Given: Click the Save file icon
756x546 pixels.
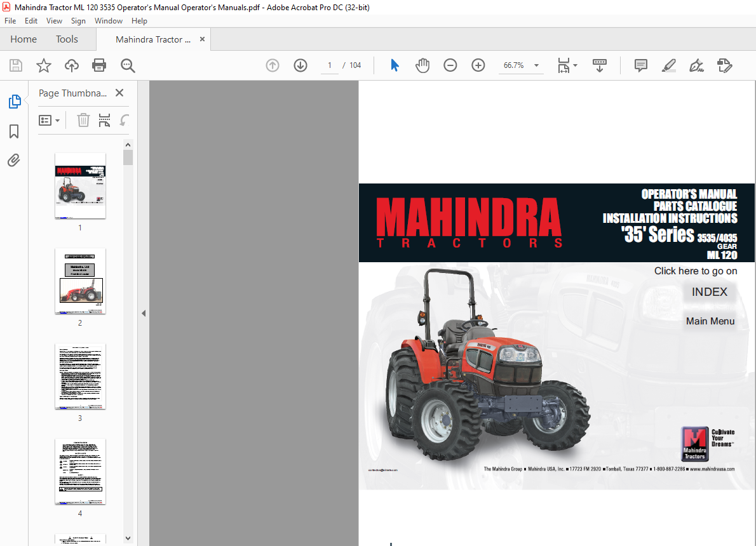Looking at the screenshot, I should [x=16, y=65].
